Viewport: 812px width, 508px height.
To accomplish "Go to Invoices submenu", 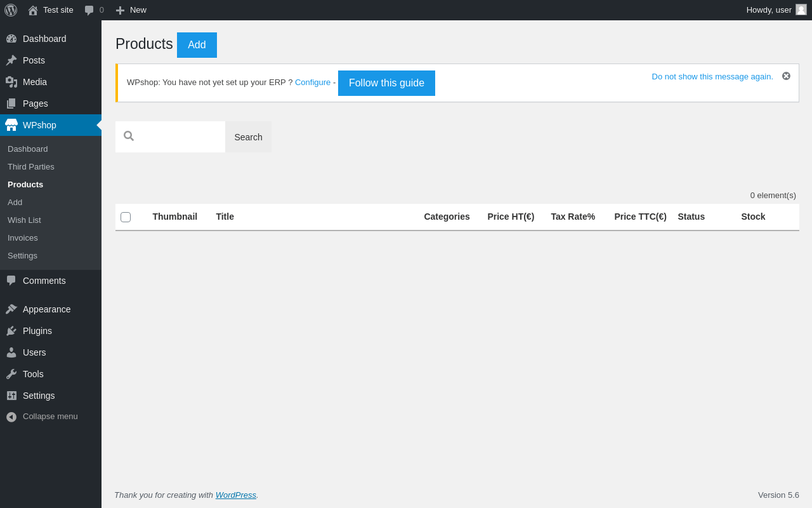I will pos(23,238).
